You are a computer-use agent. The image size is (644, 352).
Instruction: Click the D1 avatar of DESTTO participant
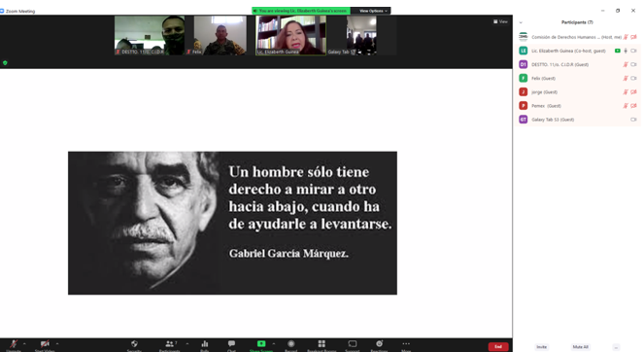(x=524, y=64)
